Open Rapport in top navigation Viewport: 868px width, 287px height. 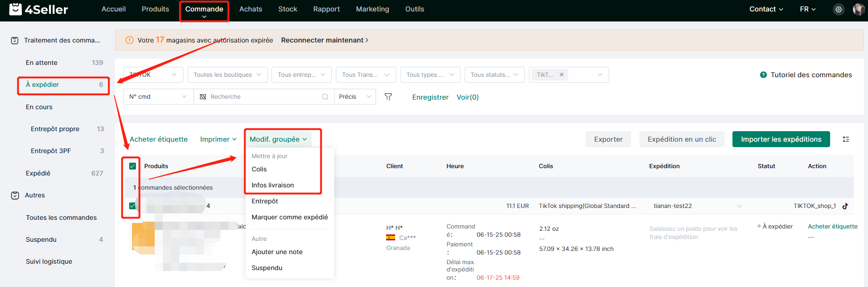[326, 9]
